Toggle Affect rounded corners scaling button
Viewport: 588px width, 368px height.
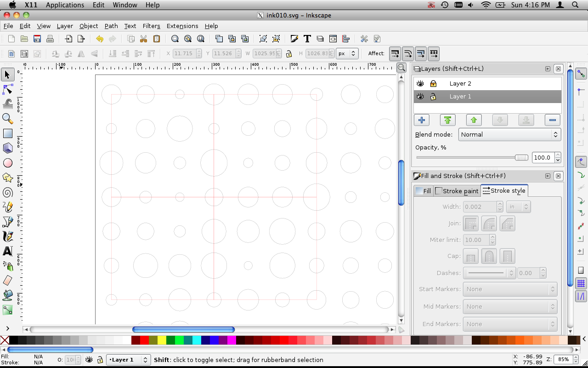coord(408,53)
